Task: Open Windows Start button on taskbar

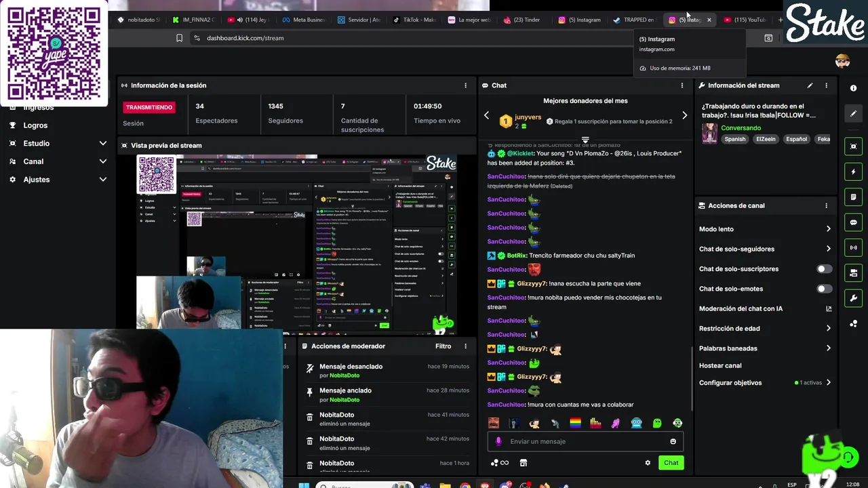Action: pyautogui.click(x=304, y=485)
